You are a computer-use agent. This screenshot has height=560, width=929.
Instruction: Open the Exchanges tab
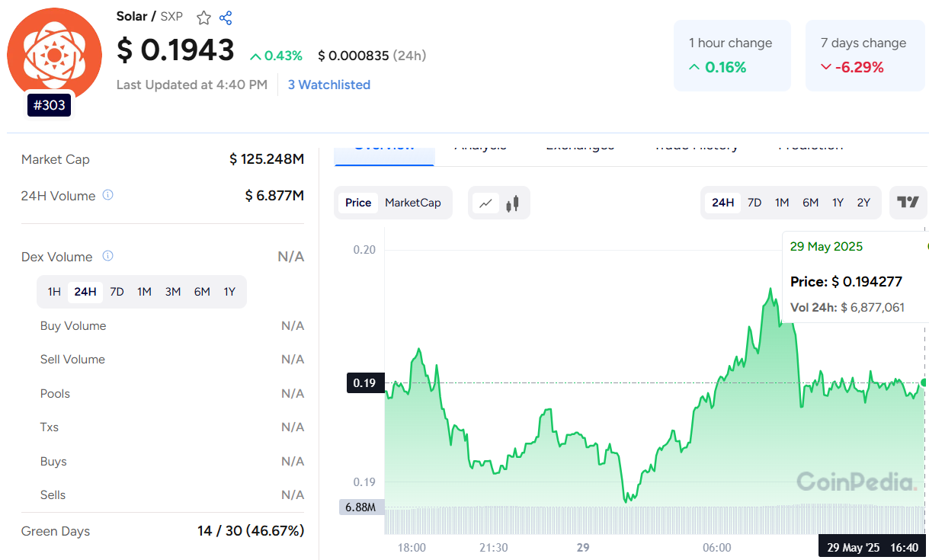(580, 147)
